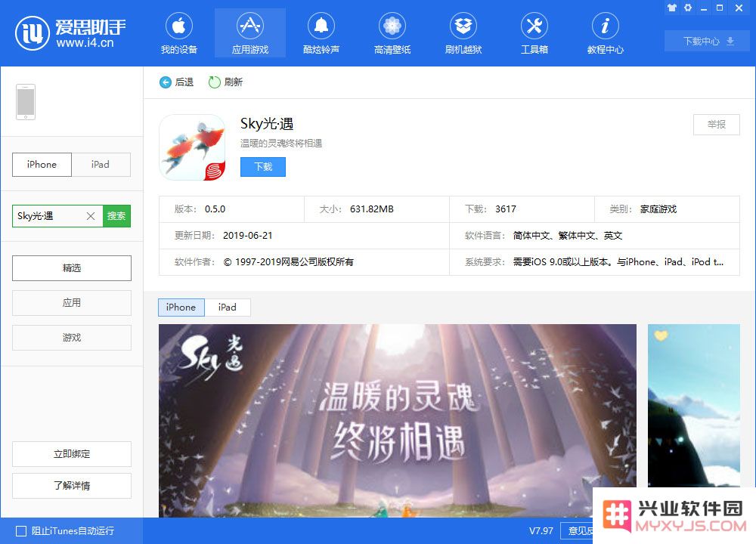This screenshot has height=544, width=756.
Task: Click 举报 report button
Action: [x=716, y=125]
